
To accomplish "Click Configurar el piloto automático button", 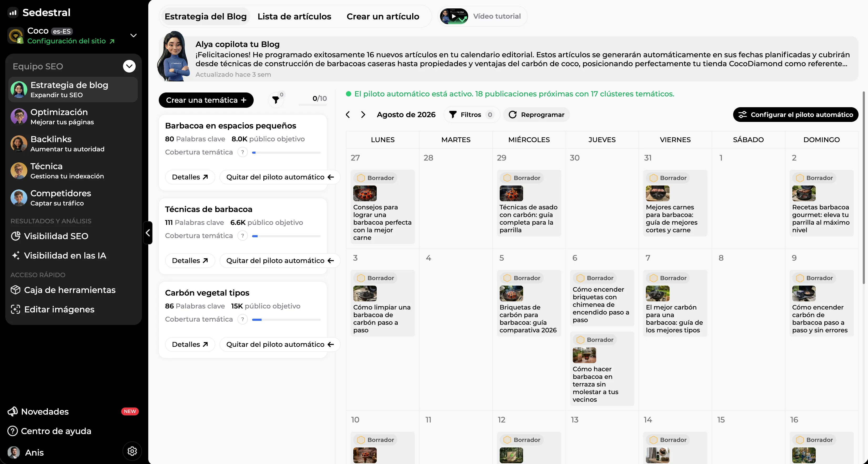I will click(795, 115).
